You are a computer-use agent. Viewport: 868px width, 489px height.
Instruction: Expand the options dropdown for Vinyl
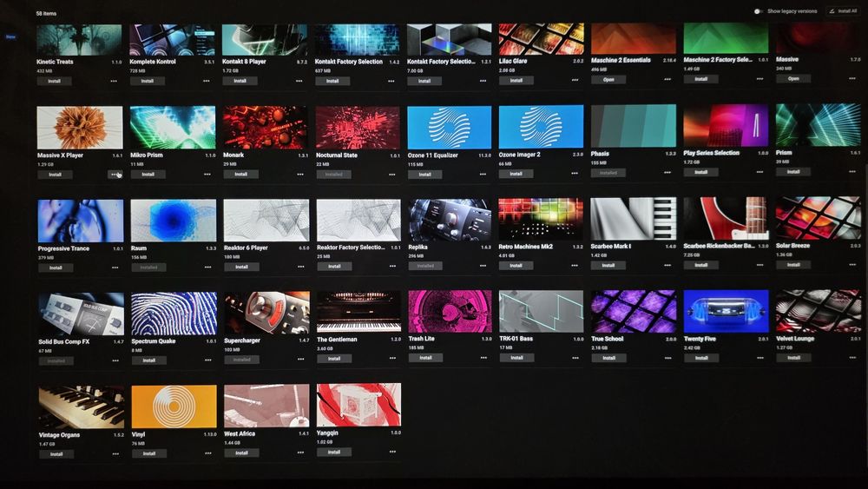tap(208, 453)
